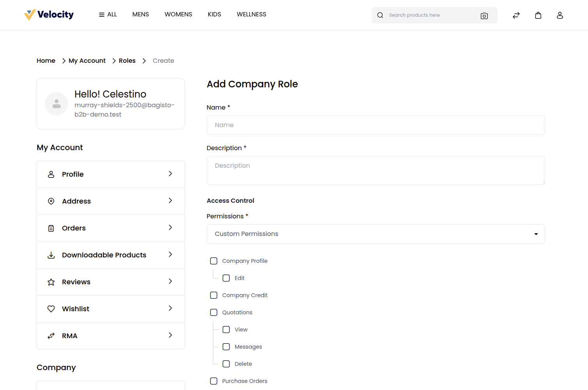Click the compare arrows icon in header
588x390 pixels.
pos(516,15)
